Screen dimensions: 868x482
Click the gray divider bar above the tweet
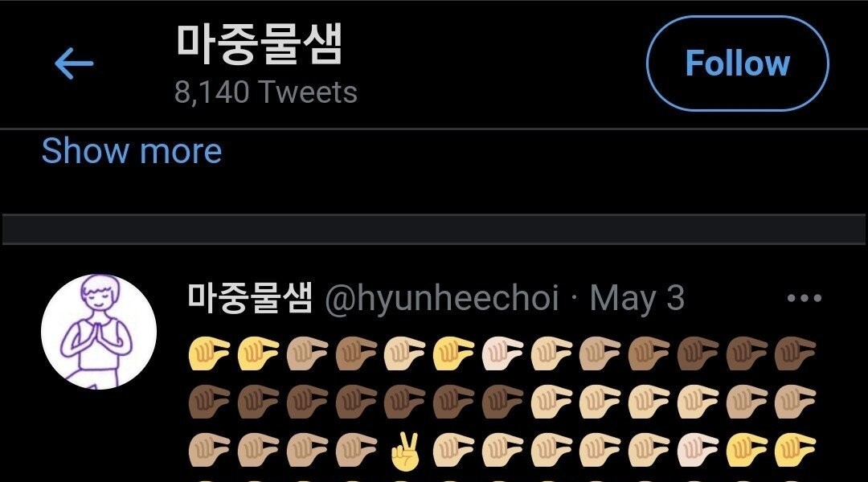pos(434,229)
